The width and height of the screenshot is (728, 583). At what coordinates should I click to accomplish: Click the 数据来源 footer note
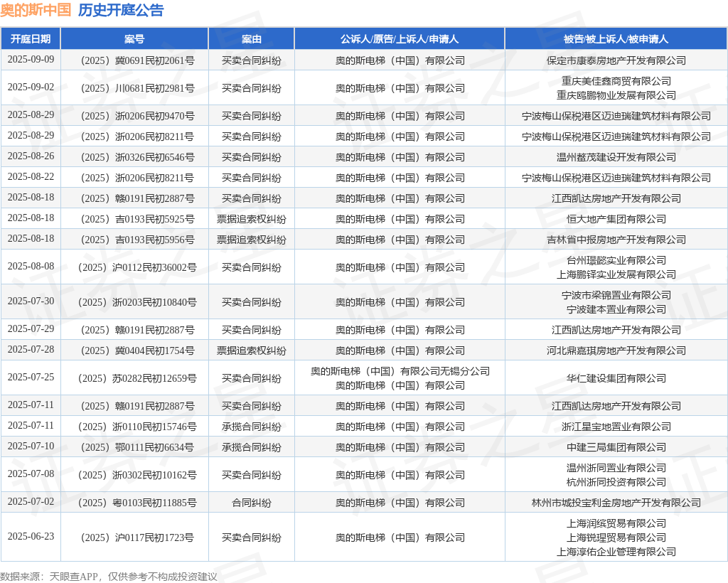tap(109, 577)
